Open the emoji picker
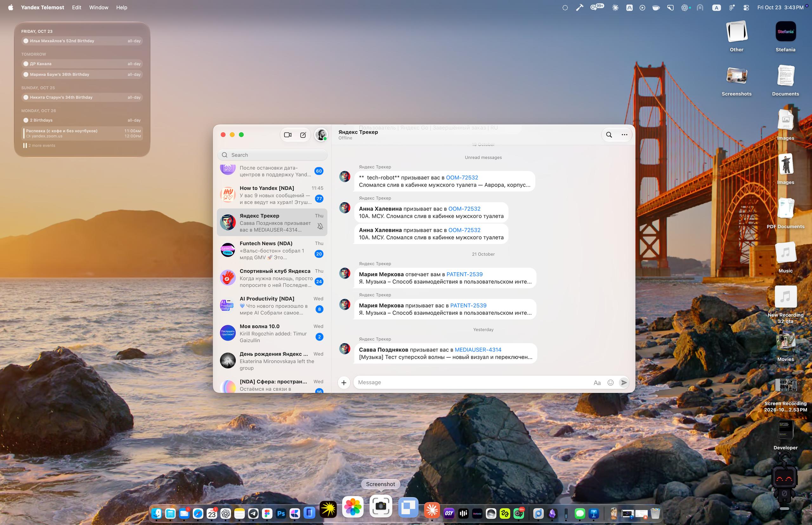The image size is (812, 525). coord(611,382)
